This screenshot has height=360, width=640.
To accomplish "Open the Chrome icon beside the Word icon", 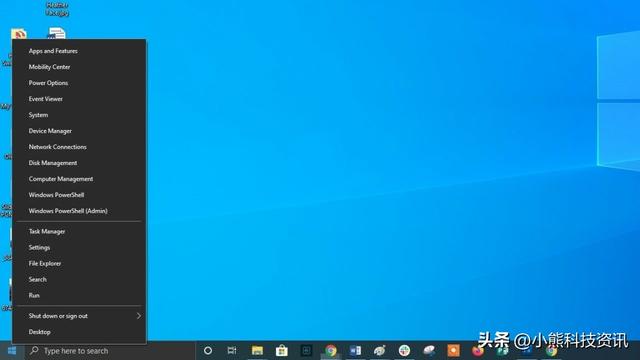I will coord(331,351).
